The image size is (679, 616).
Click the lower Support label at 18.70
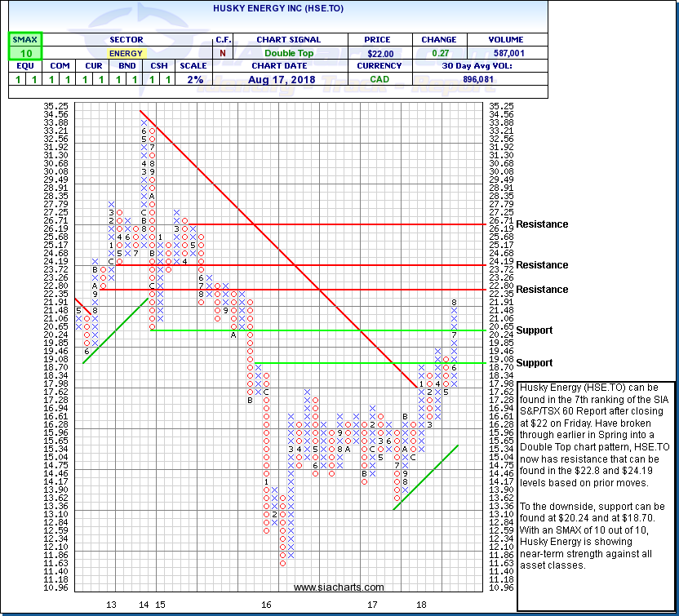[535, 363]
